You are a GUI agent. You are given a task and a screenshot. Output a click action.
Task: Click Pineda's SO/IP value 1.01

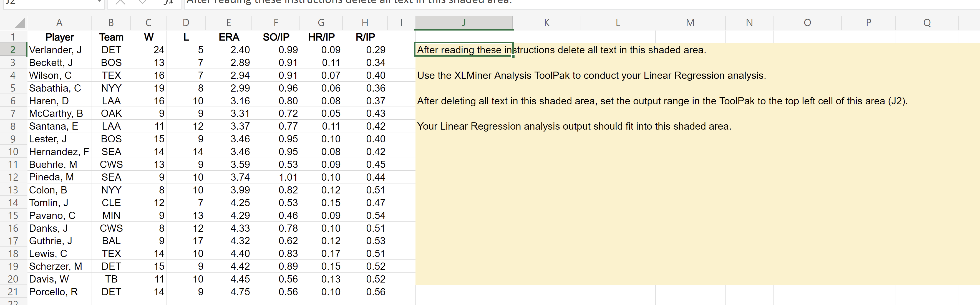[276, 177]
